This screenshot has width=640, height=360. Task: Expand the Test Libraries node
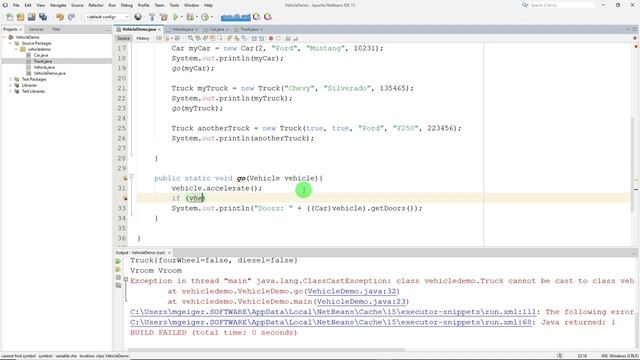pyautogui.click(x=10, y=91)
